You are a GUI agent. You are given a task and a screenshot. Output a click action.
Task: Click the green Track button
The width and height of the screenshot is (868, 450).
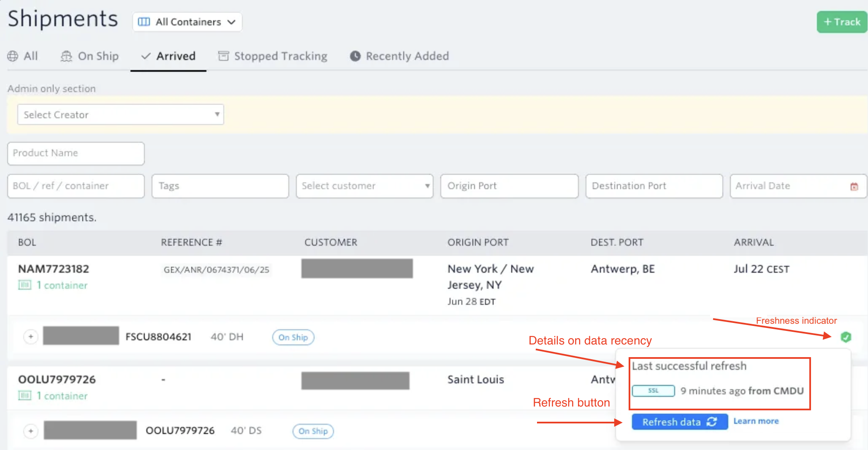(x=842, y=22)
